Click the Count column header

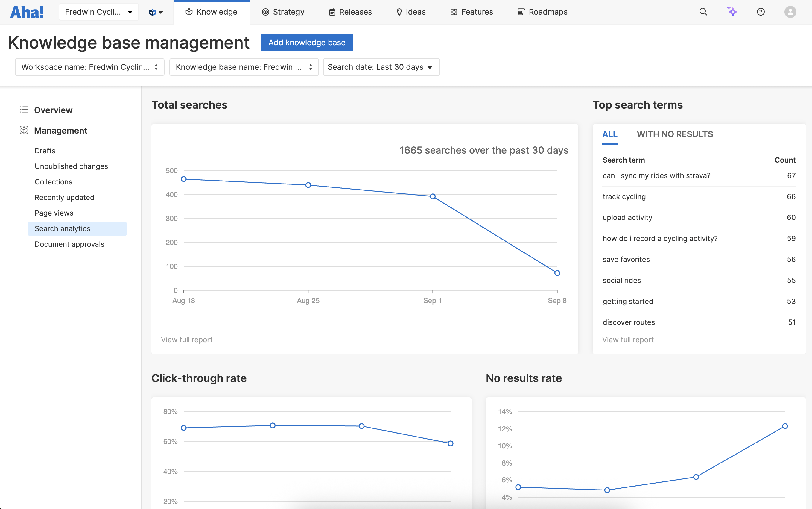click(785, 160)
